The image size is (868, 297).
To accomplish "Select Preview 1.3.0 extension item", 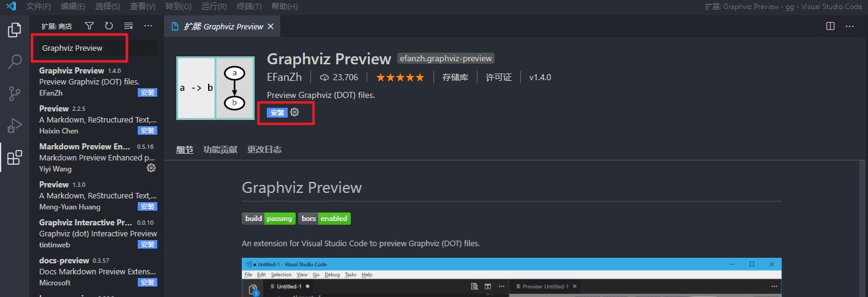I will (x=97, y=195).
